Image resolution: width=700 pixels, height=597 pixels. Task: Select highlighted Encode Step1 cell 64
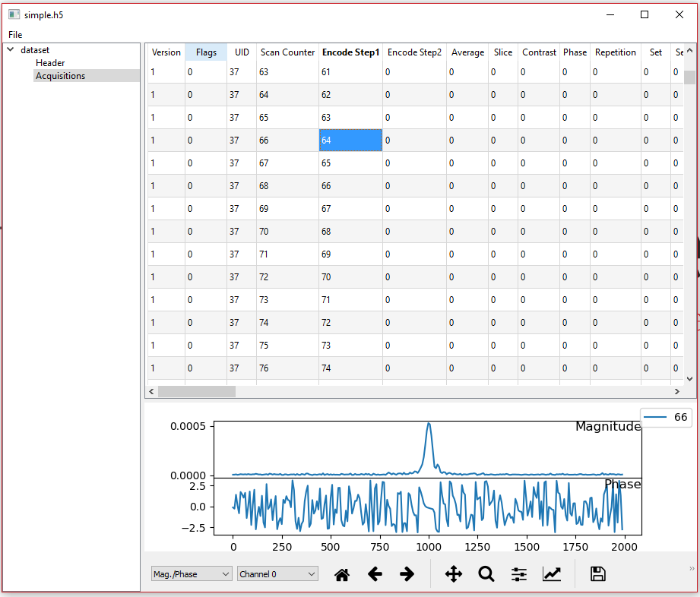[350, 140]
